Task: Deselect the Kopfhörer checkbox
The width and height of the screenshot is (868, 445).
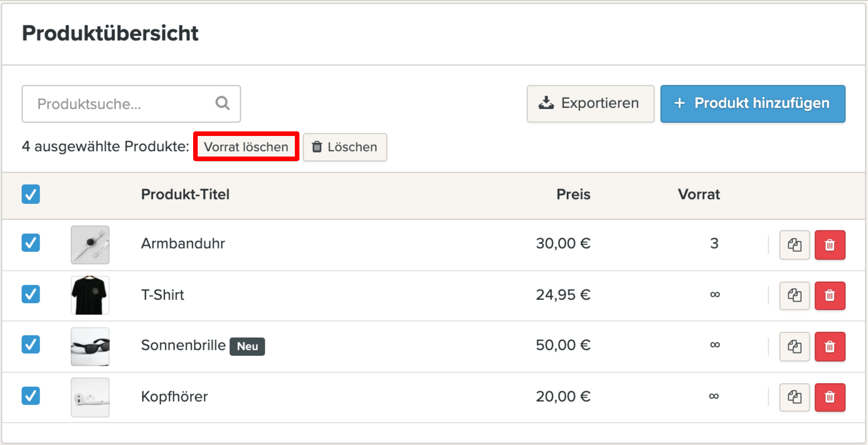Action: click(31, 395)
